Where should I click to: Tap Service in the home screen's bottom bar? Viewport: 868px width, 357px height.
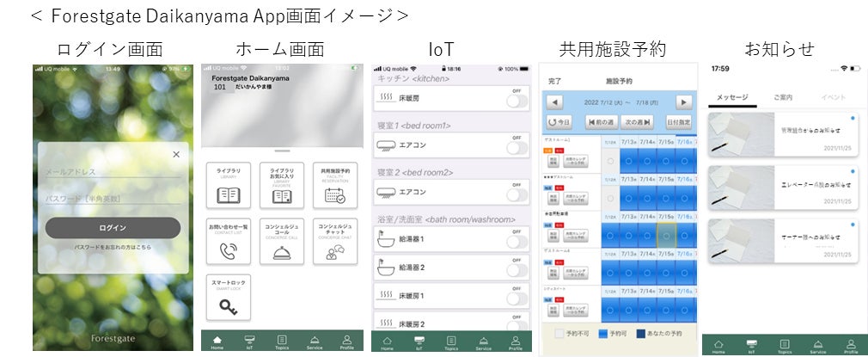pos(315,342)
